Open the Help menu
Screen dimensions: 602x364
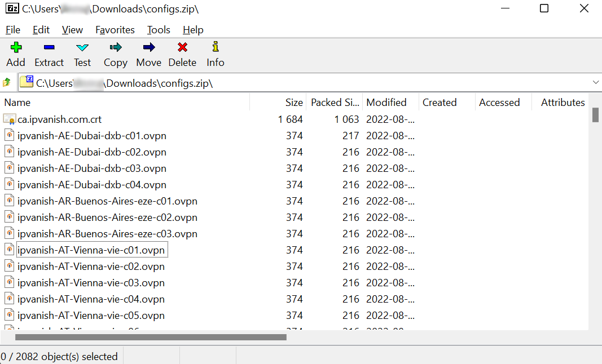click(193, 30)
